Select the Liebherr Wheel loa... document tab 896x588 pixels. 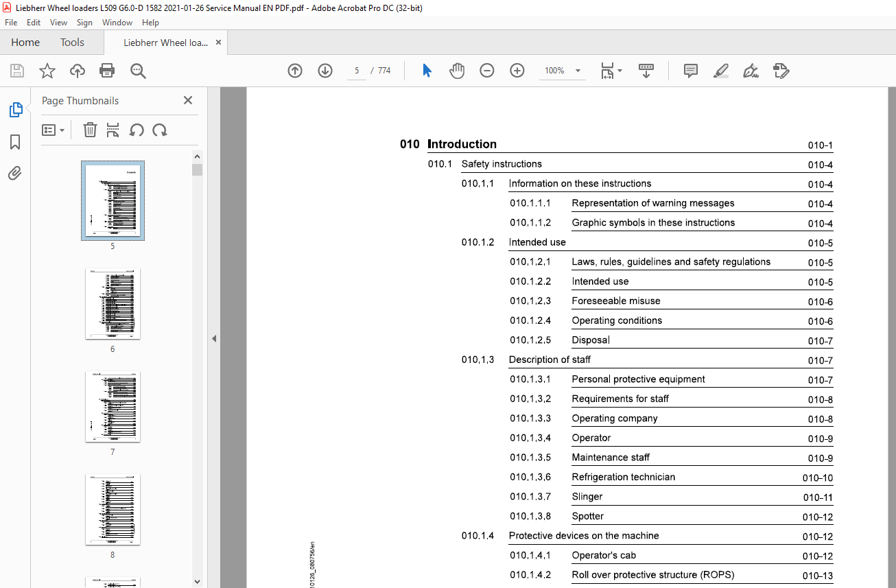[165, 43]
